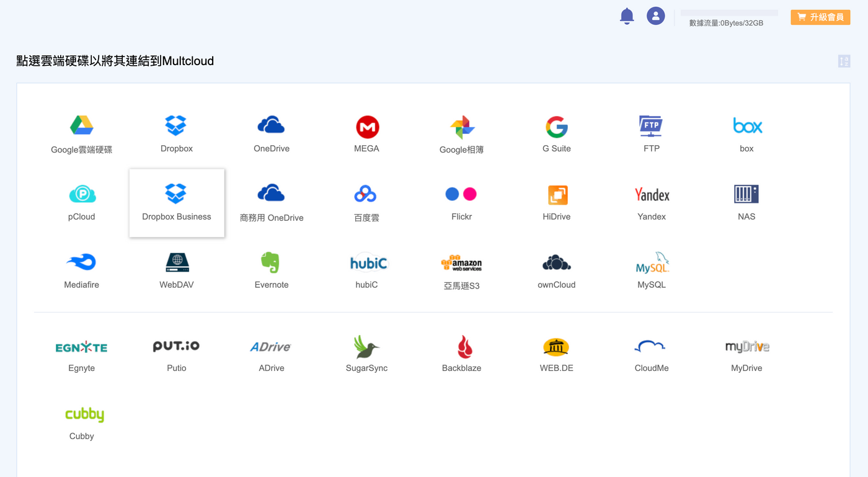
Task: Select the Evernote elephant icon
Action: tap(270, 262)
